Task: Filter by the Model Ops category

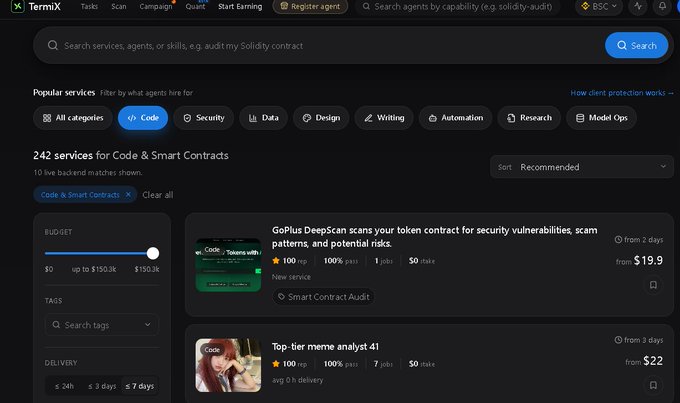Action: 601,118
